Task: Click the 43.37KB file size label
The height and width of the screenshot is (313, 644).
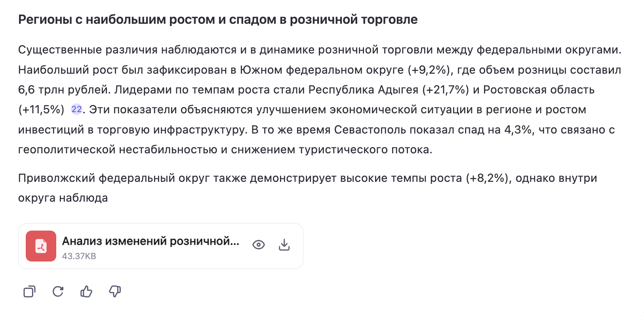Action: [79, 256]
